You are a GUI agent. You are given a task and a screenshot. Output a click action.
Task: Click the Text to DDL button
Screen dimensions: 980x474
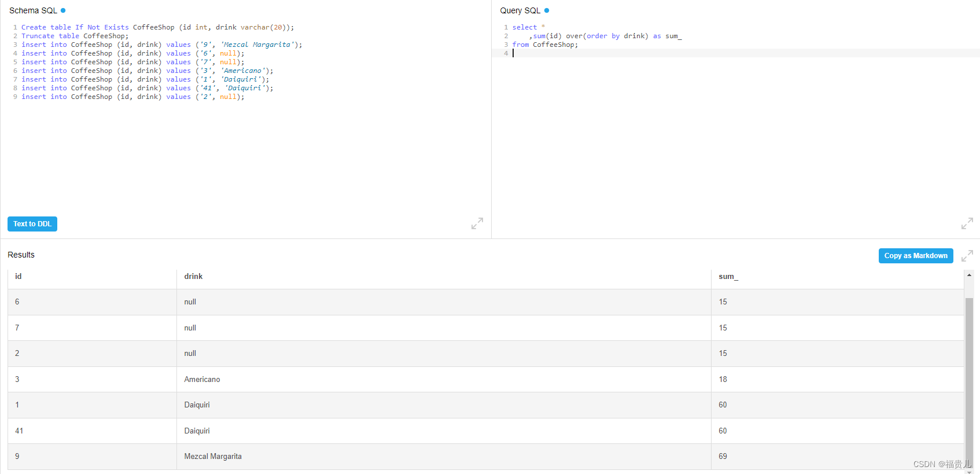32,224
